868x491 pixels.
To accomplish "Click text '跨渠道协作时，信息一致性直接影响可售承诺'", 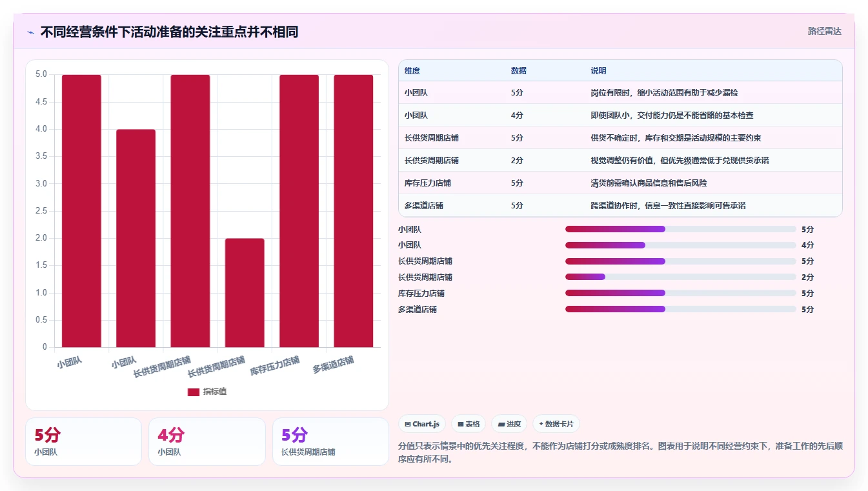I will [x=668, y=206].
